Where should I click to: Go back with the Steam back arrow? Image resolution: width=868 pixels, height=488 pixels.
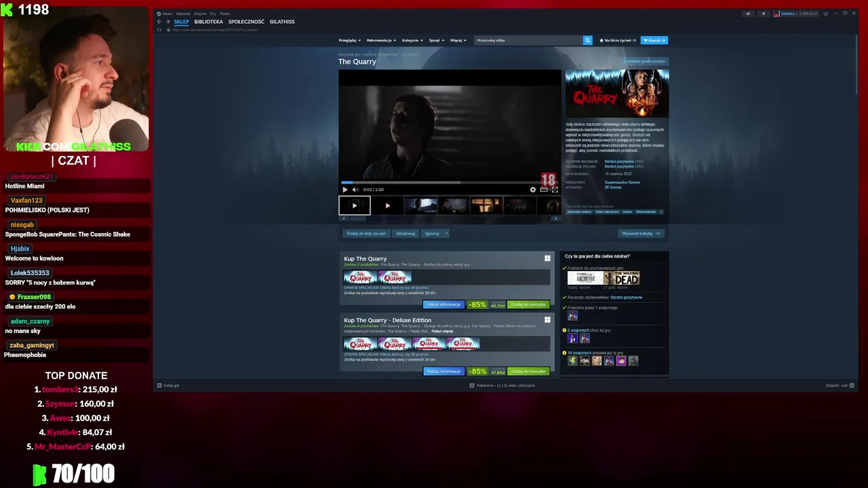tap(159, 22)
